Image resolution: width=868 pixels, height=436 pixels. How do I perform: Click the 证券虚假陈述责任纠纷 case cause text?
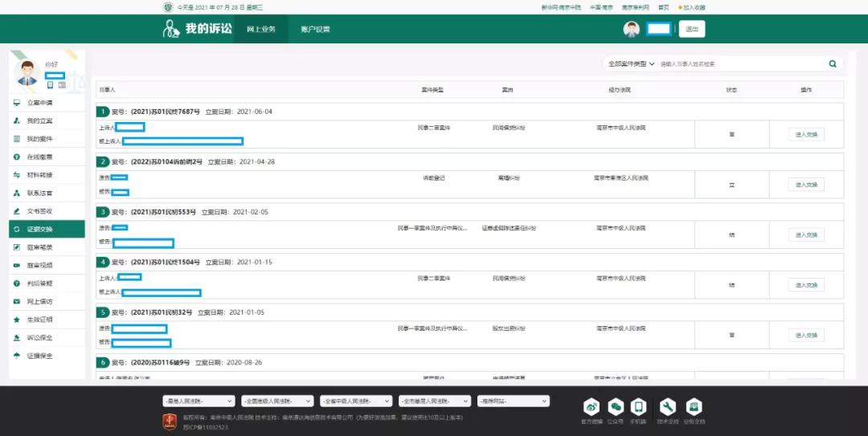pos(509,228)
